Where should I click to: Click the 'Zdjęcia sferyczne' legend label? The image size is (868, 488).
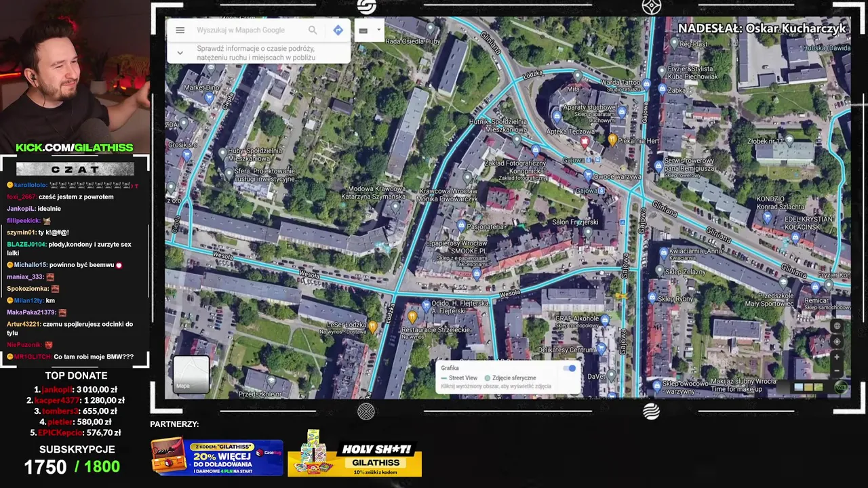(514, 378)
